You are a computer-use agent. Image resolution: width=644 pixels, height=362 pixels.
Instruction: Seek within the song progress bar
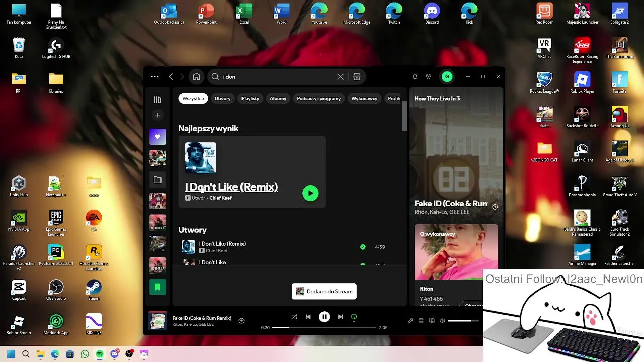[x=325, y=328]
